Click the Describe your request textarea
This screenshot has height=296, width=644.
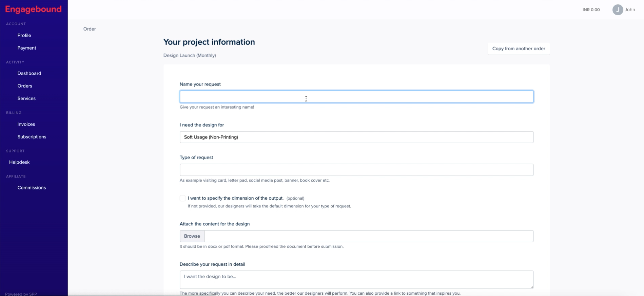[x=356, y=279]
